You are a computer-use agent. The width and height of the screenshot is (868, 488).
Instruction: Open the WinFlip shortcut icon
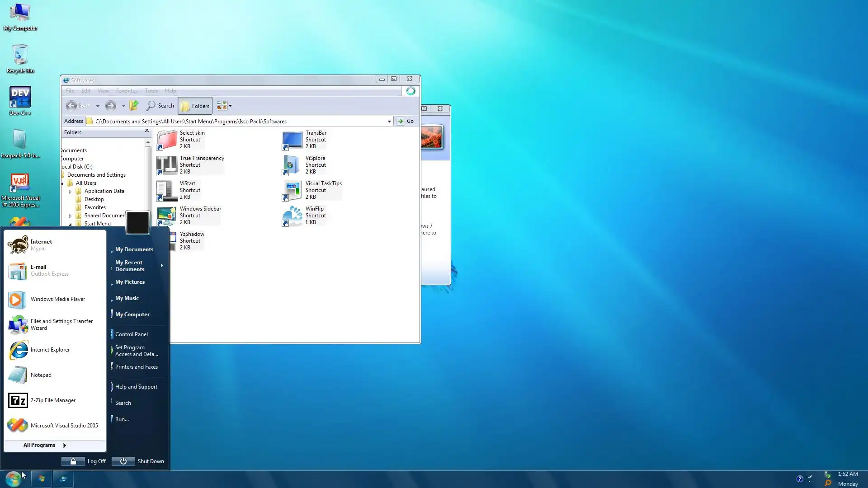(x=292, y=216)
